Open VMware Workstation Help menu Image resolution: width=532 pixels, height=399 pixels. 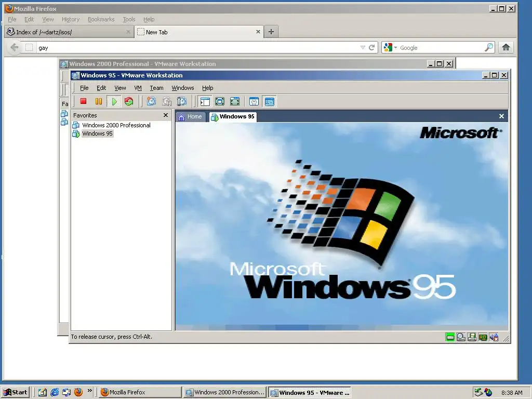(208, 88)
